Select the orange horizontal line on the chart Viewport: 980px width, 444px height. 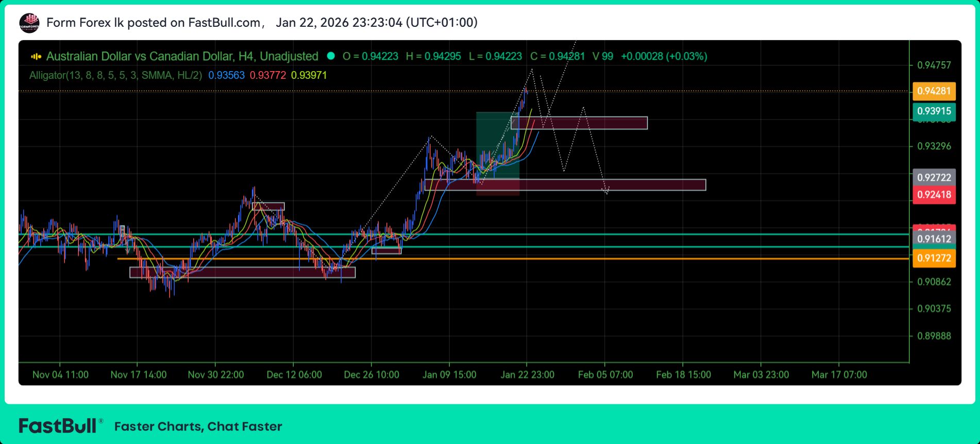(x=515, y=259)
